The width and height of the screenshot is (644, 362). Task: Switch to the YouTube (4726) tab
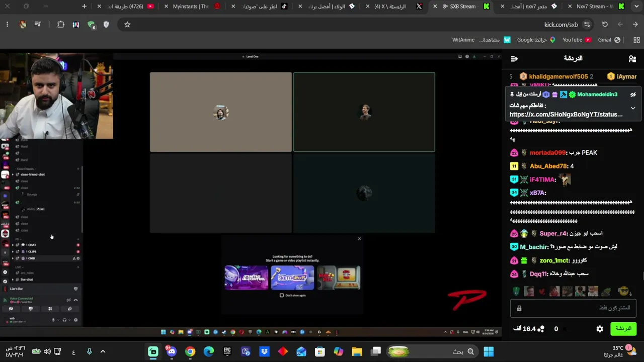pyautogui.click(x=126, y=7)
